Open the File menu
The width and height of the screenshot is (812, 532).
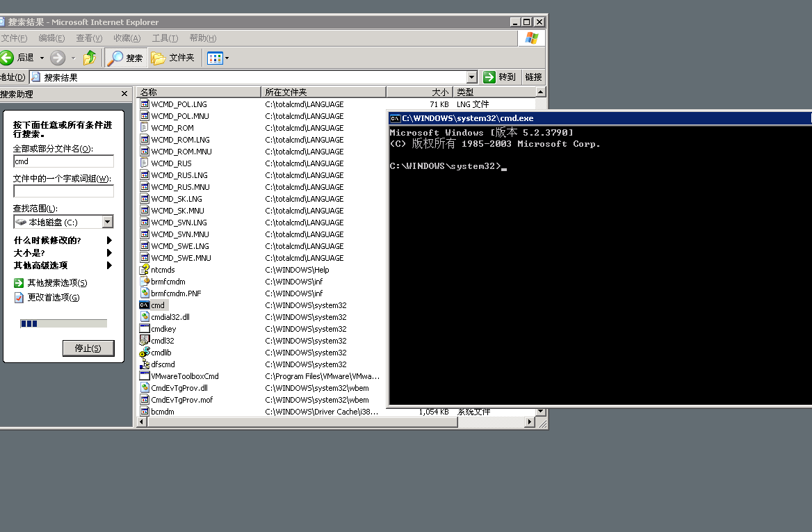tap(14, 38)
